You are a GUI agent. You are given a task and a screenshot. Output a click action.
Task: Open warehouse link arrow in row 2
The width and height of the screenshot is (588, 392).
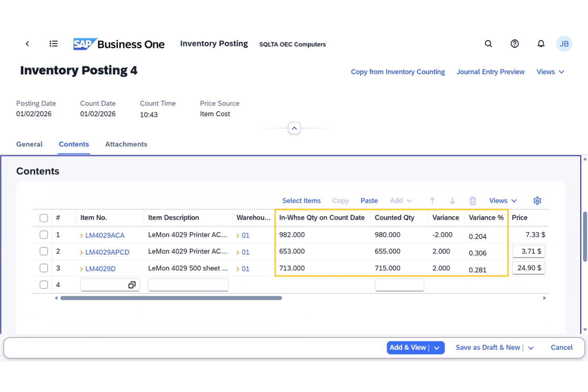tap(238, 252)
